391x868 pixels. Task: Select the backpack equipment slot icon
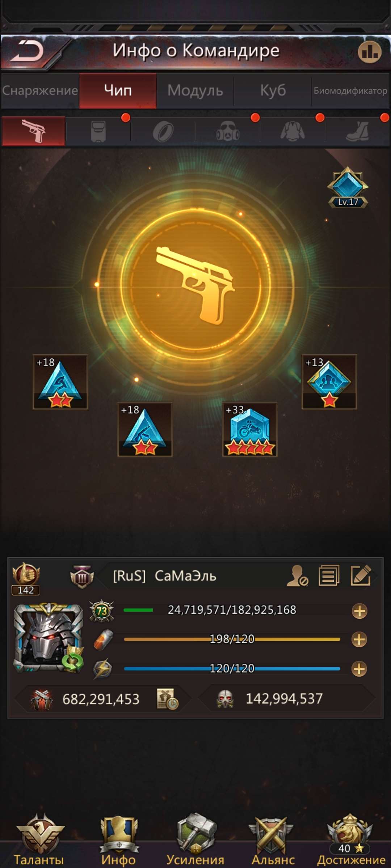click(x=98, y=131)
